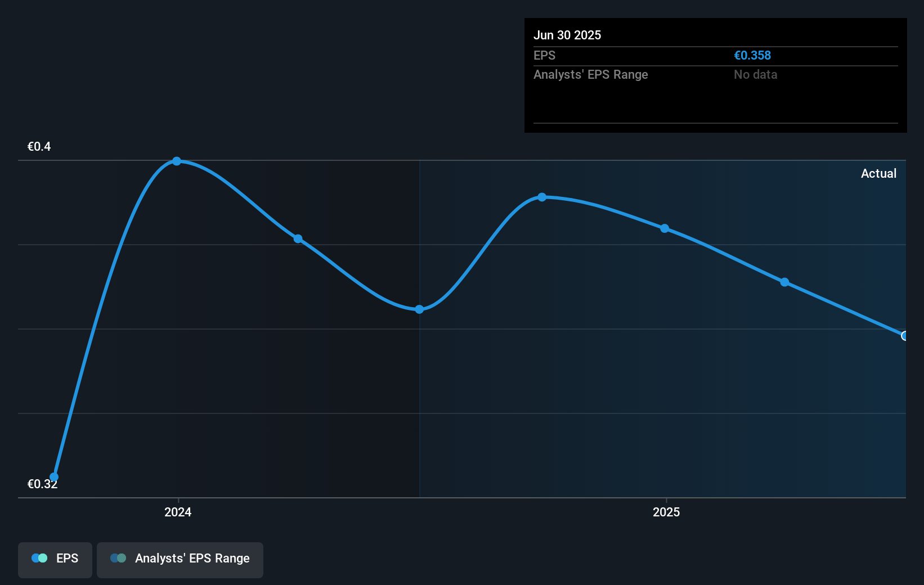Click the second peak data point after forecast divider

click(x=541, y=197)
